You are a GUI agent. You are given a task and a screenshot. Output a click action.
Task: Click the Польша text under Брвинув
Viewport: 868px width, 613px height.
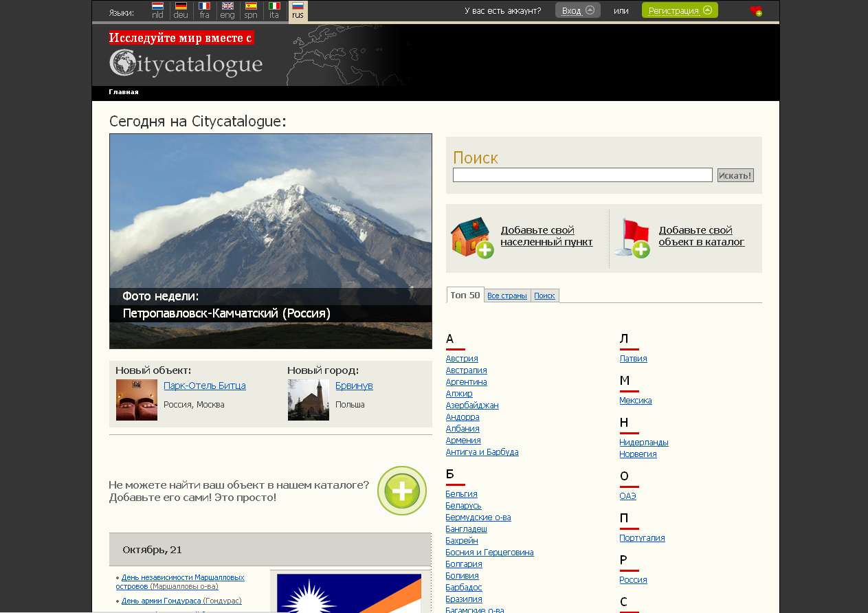(x=350, y=405)
